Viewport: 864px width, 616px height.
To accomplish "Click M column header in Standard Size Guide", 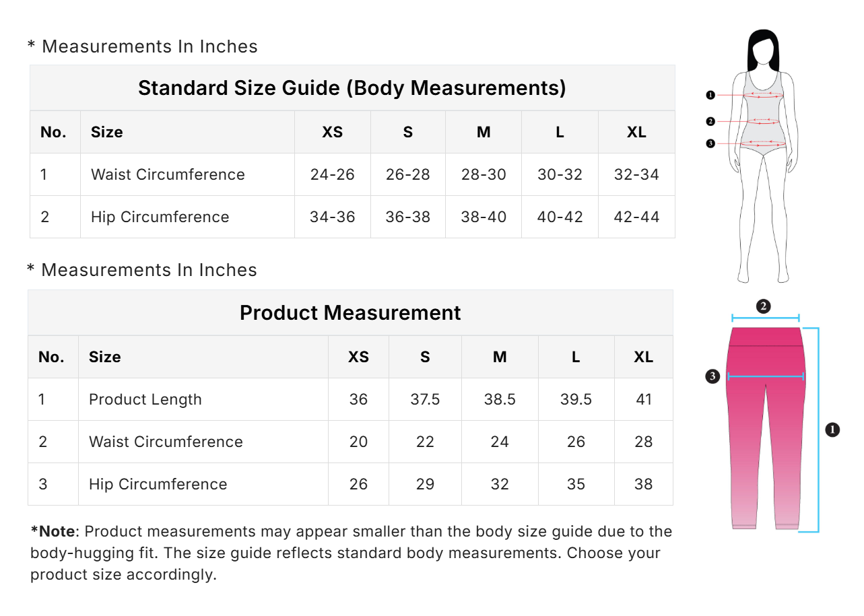I will [484, 132].
